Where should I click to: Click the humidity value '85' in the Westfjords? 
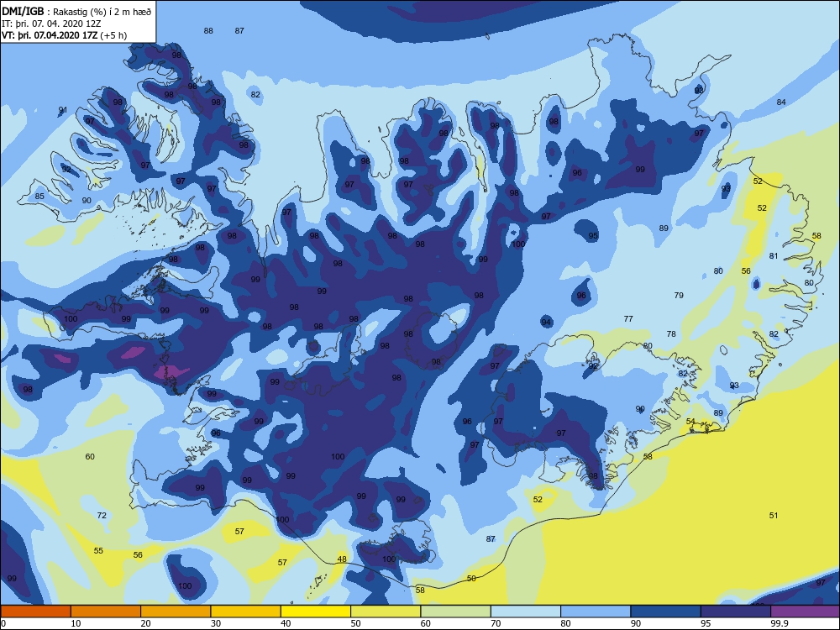(x=39, y=197)
